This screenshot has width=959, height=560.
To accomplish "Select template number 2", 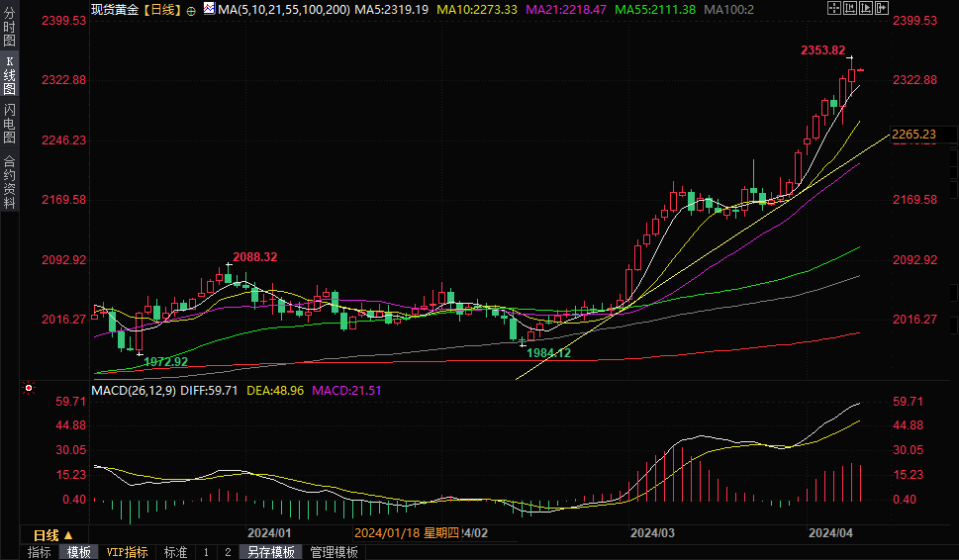I will (228, 552).
